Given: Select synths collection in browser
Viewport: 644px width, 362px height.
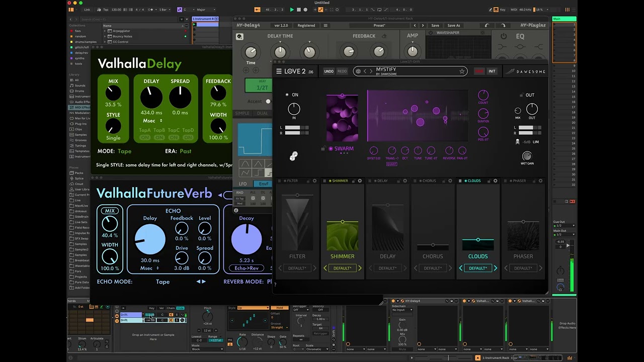Looking at the screenshot, I should coord(79,58).
